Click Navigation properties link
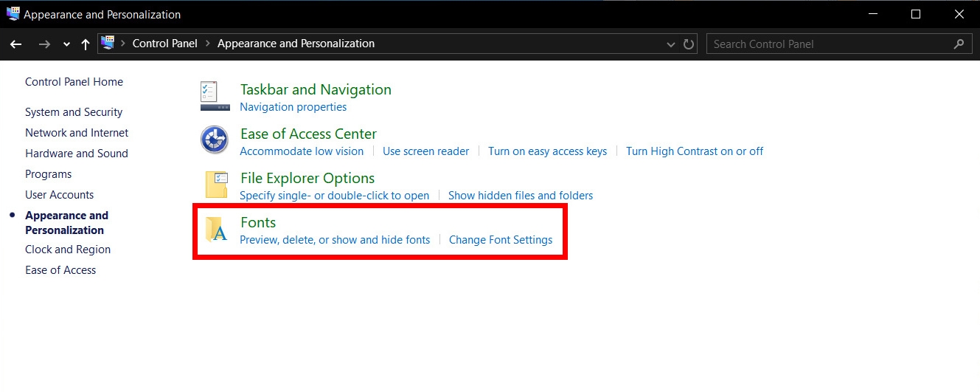Viewport: 980px width, 392px height. click(293, 107)
